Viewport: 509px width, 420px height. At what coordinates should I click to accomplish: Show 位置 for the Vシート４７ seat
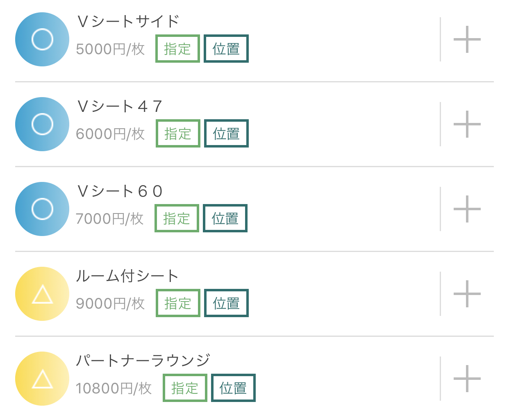tap(226, 134)
